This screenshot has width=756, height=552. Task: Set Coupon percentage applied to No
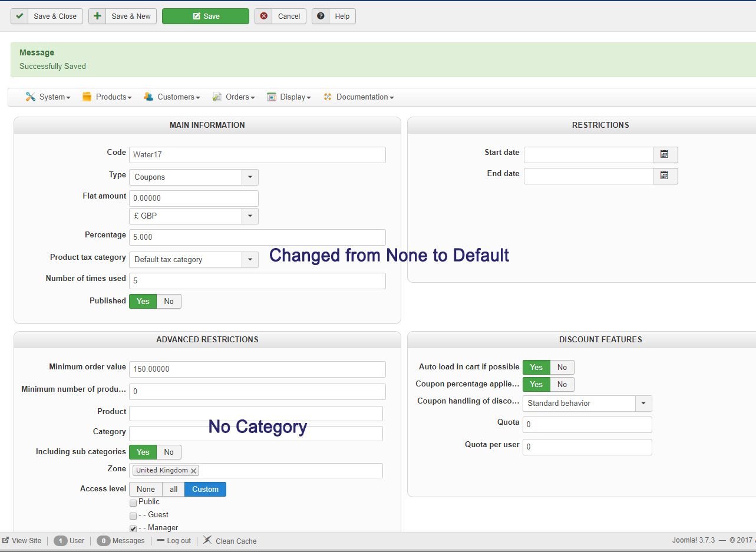[x=562, y=384]
